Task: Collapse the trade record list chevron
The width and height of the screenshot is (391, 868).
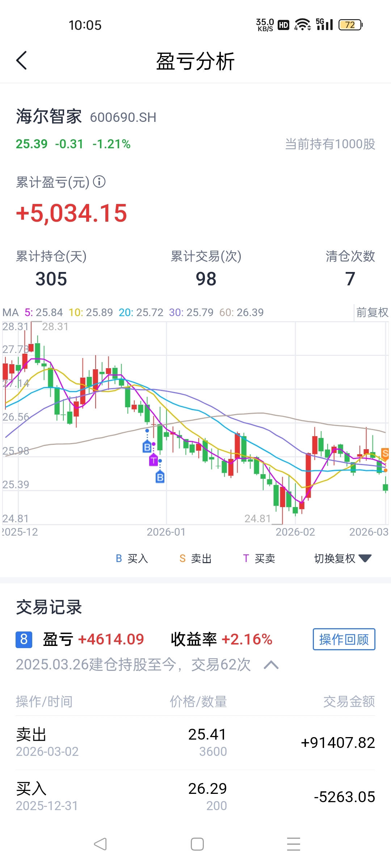Action: pos(271,665)
